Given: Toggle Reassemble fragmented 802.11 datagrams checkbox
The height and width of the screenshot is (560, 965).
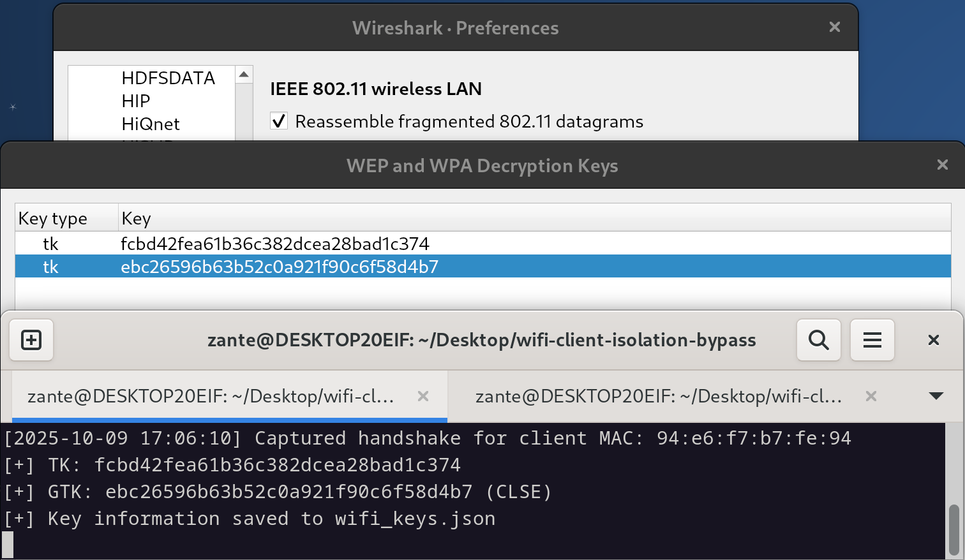Looking at the screenshot, I should point(279,121).
